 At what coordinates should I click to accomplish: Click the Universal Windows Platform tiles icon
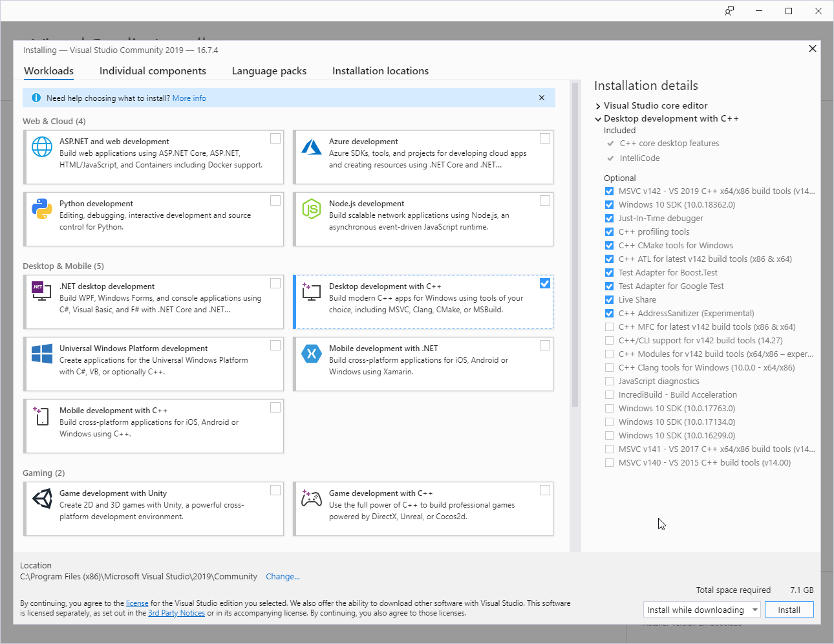click(x=42, y=354)
